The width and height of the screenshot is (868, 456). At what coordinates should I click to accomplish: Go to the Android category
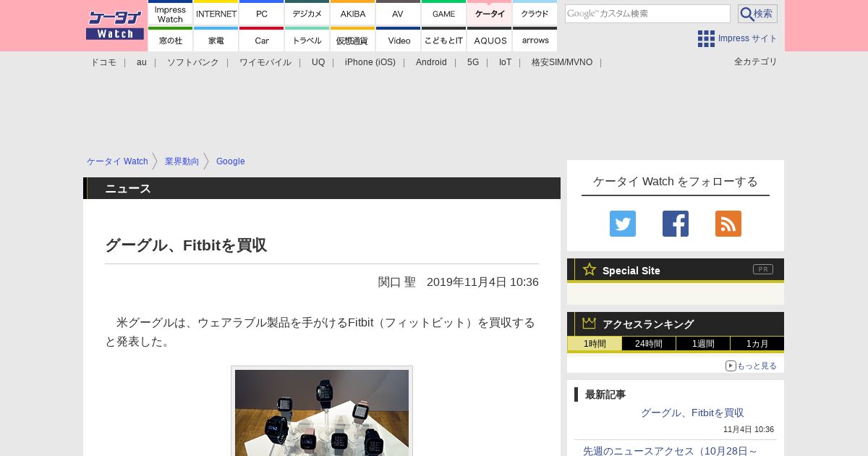[x=431, y=62]
